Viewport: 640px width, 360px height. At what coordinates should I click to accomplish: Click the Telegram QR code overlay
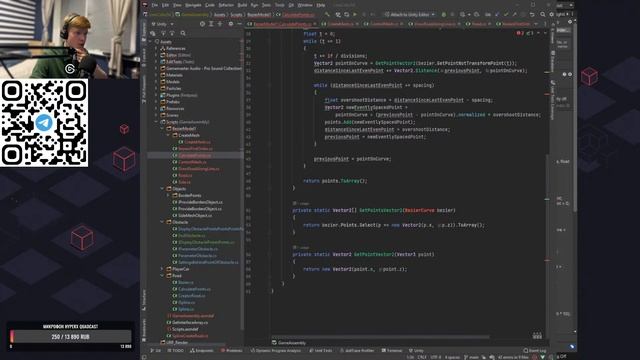click(44, 123)
